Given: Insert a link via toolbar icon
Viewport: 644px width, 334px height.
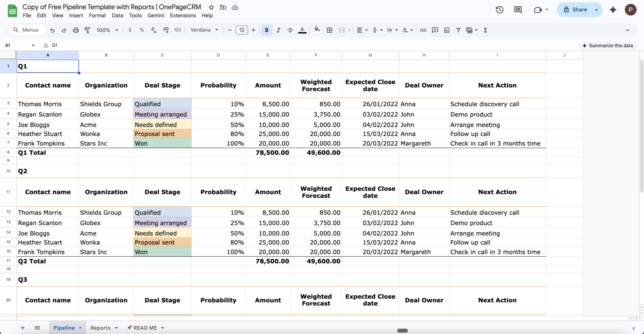Looking at the screenshot, I should tap(423, 30).
